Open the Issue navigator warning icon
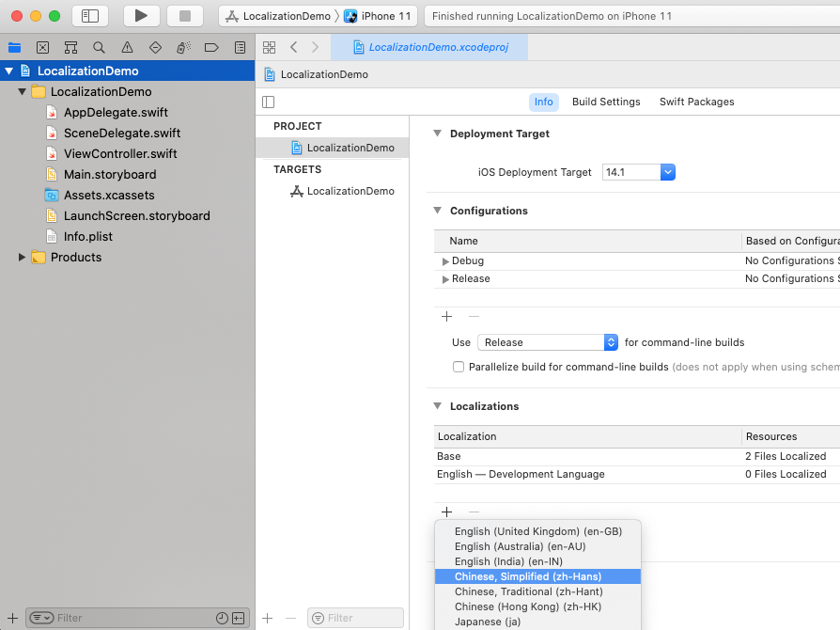The image size is (840, 630). 127,48
